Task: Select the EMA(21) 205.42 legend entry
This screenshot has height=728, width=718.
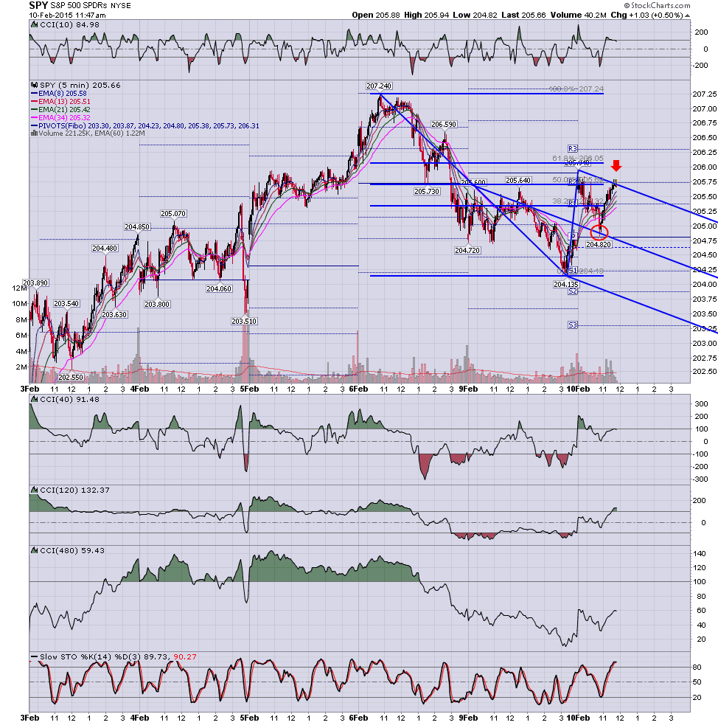Action: coord(60,110)
